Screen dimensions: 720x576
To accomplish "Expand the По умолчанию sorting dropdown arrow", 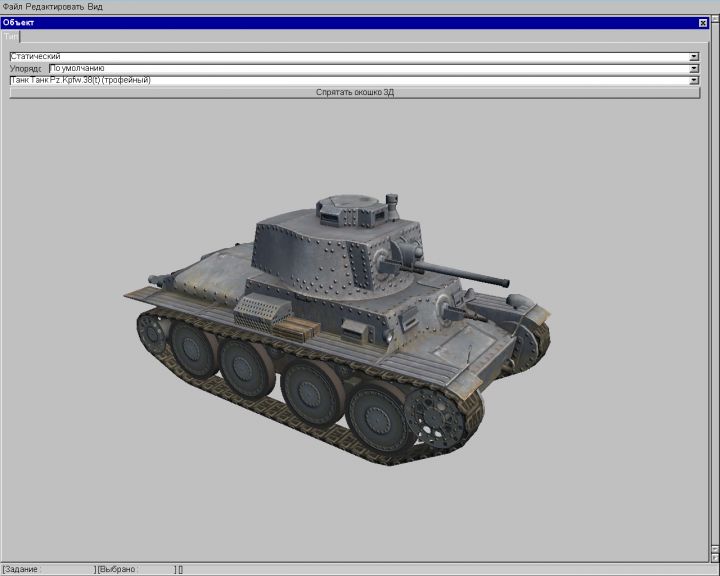I will click(x=694, y=69).
